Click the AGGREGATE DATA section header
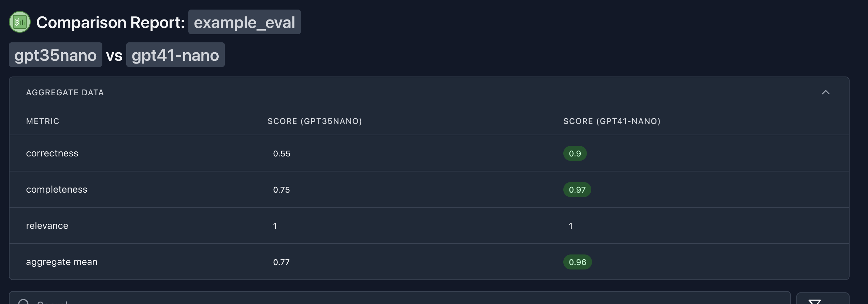This screenshot has width=868, height=304. click(65, 93)
